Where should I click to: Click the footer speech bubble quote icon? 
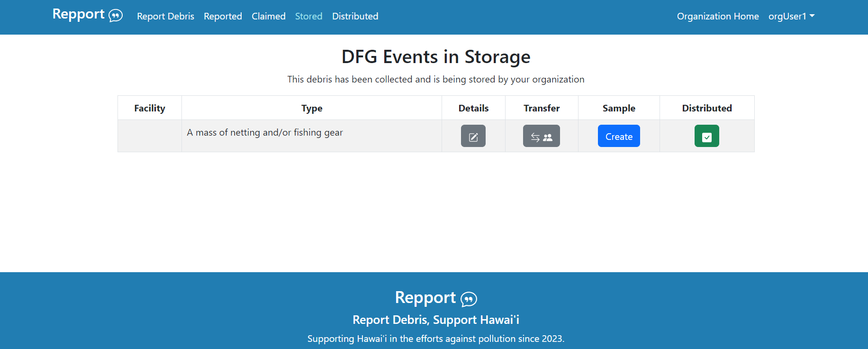tap(469, 299)
